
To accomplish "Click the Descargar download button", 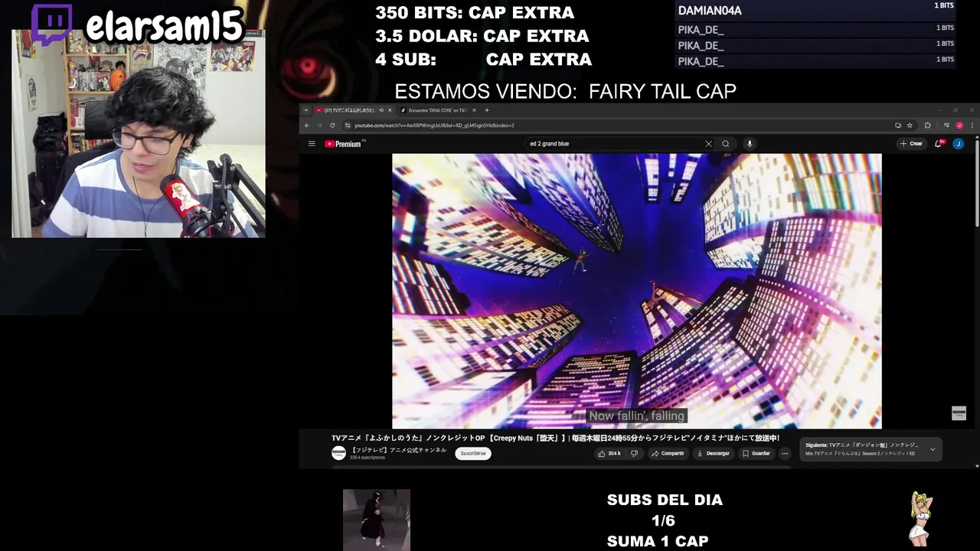I will (x=714, y=453).
